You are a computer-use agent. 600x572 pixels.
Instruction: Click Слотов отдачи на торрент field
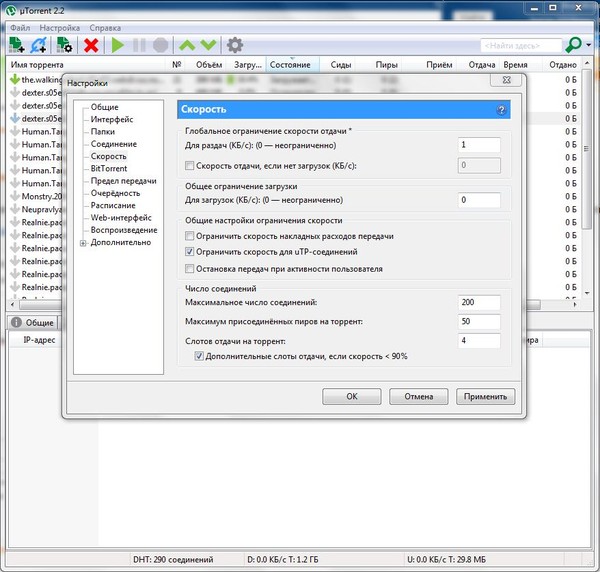point(479,341)
